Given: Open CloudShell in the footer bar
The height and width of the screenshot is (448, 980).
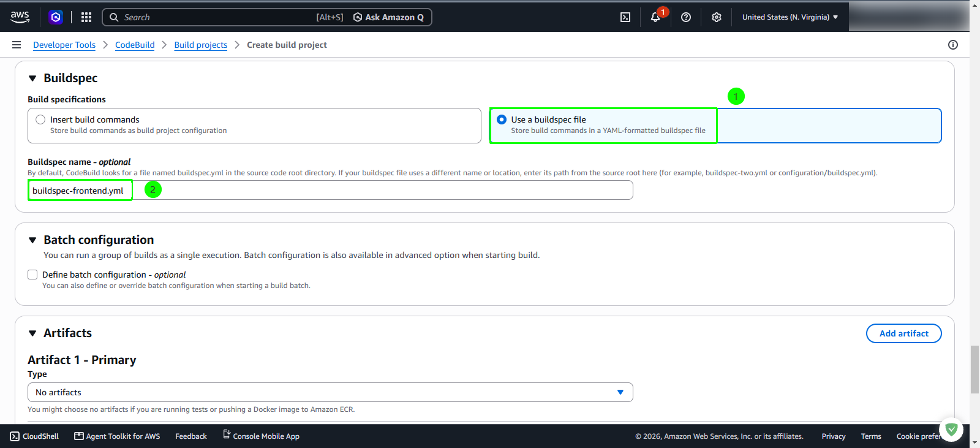Looking at the screenshot, I should (x=34, y=436).
